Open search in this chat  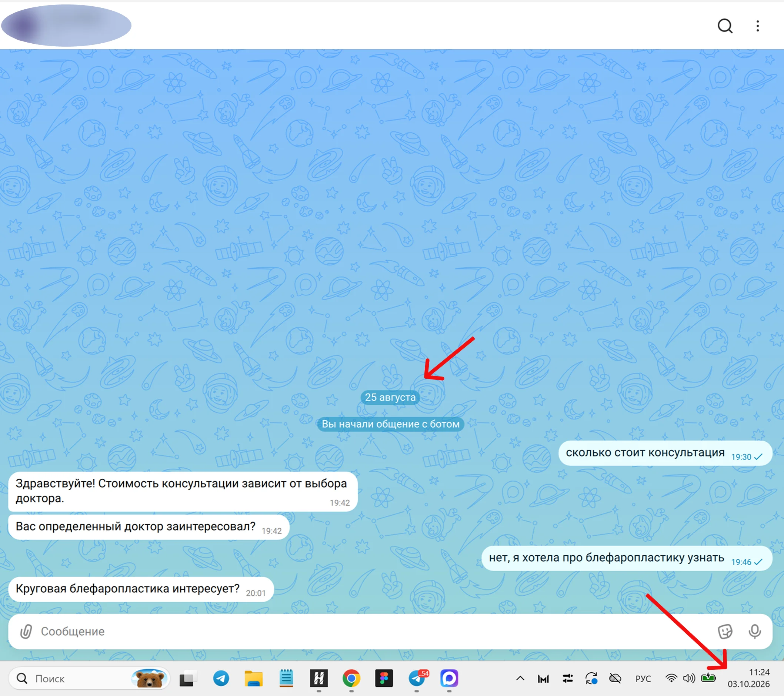(725, 26)
